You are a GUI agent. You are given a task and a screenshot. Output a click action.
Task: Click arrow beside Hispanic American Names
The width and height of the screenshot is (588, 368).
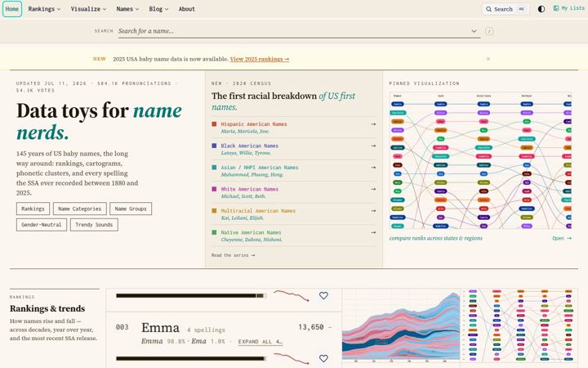(x=373, y=124)
